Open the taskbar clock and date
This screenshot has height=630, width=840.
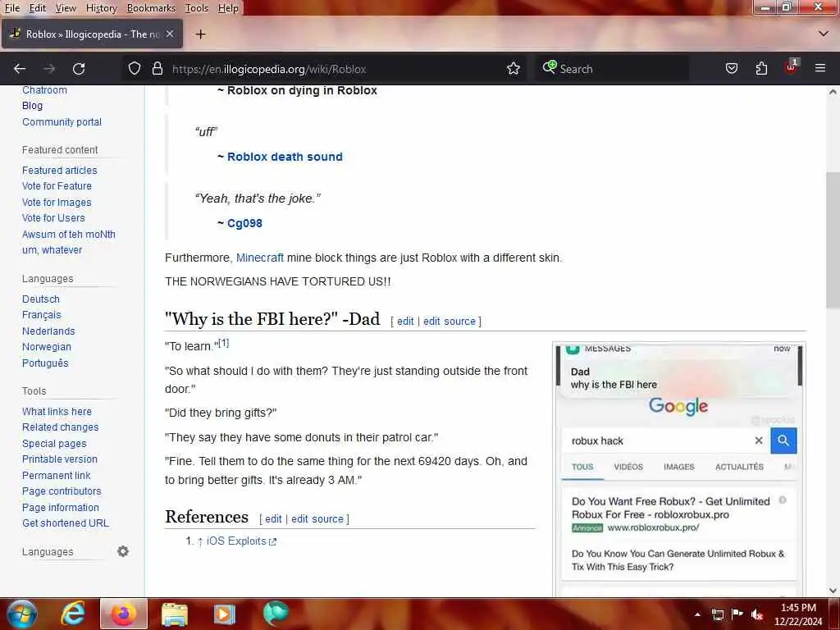(x=798, y=614)
